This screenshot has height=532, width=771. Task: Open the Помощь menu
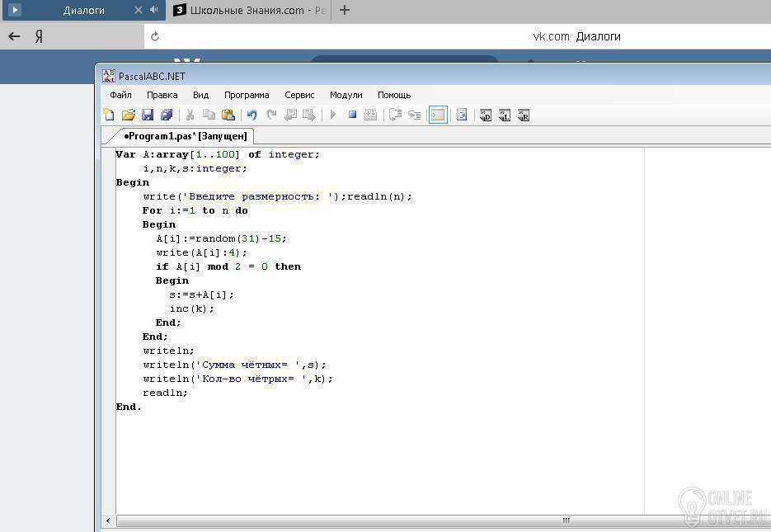(x=394, y=95)
